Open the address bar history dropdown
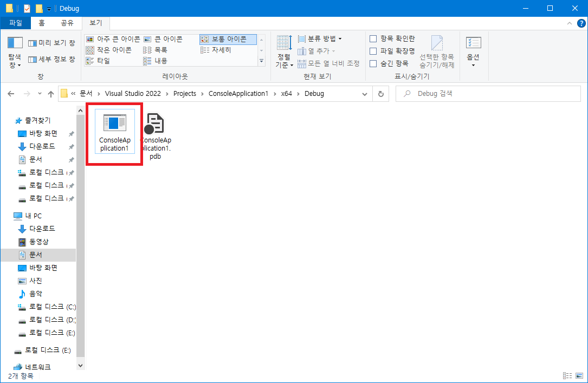The image size is (588, 383). 365,94
